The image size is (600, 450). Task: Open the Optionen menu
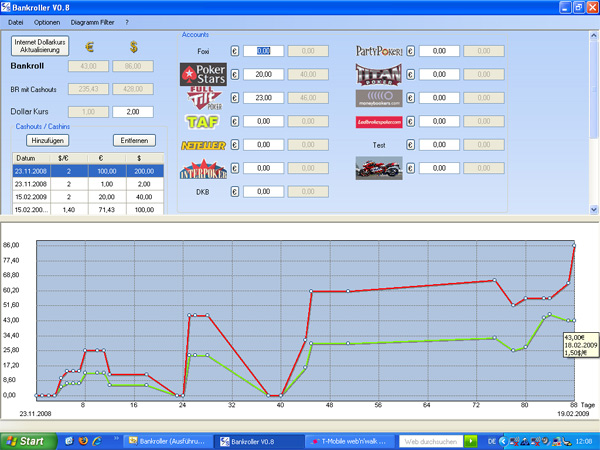[x=47, y=23]
